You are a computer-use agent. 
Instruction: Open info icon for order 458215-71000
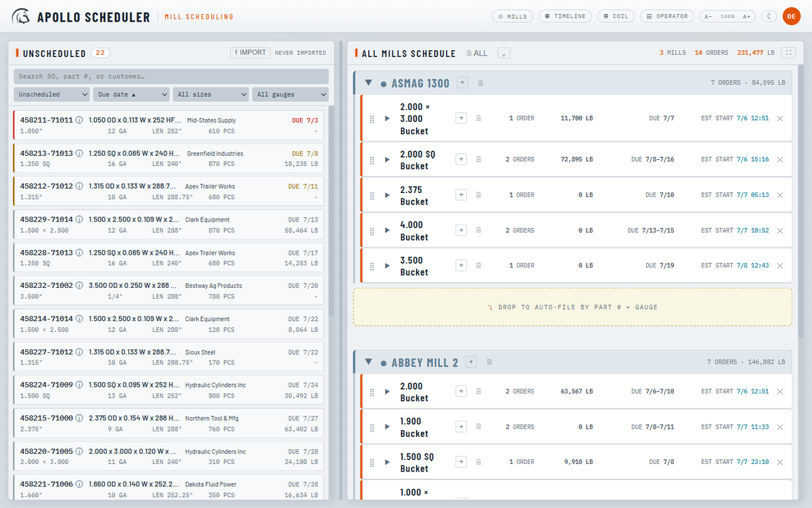click(79, 419)
